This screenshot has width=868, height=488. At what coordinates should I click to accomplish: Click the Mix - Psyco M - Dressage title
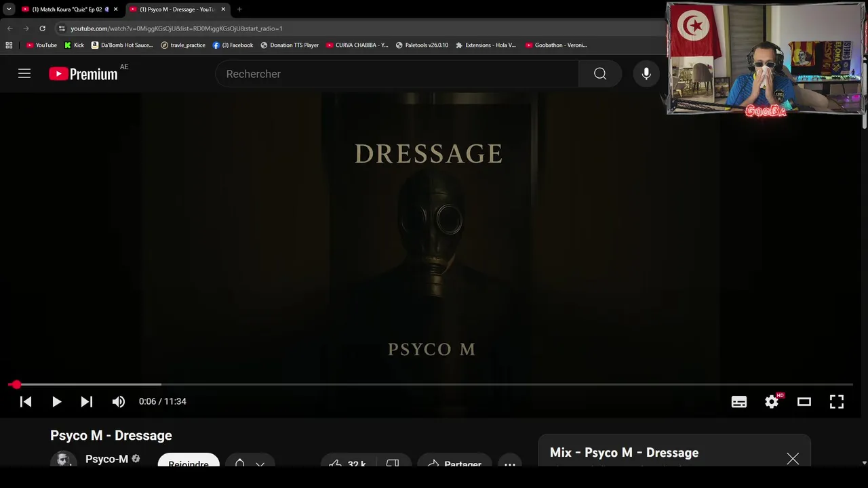tap(624, 453)
